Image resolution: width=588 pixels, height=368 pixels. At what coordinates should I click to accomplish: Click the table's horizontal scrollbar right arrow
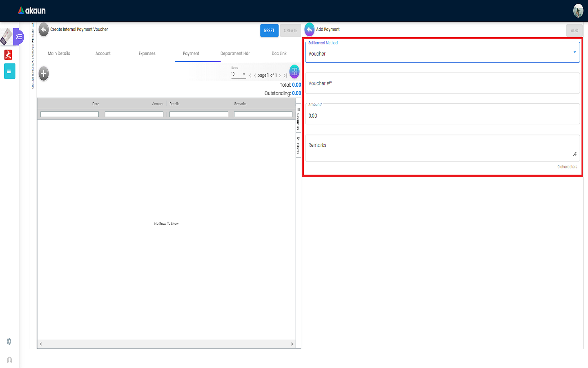pos(292,344)
